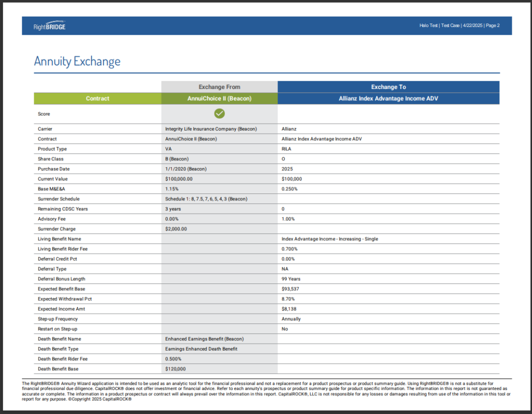
Task: Click the green 'Contract' header cell
Action: coord(97,98)
